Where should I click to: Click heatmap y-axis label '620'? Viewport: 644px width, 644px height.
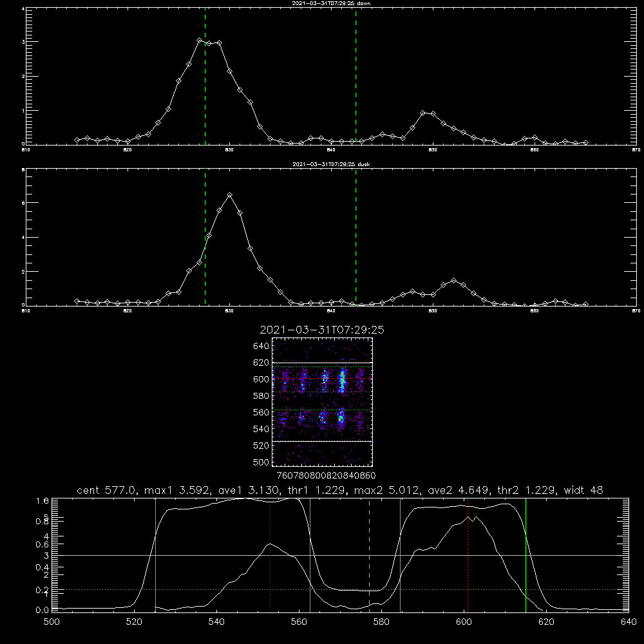tap(261, 363)
